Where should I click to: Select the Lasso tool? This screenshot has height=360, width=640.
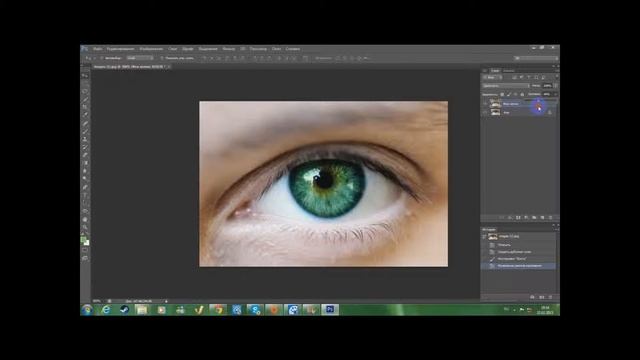[x=85, y=91]
